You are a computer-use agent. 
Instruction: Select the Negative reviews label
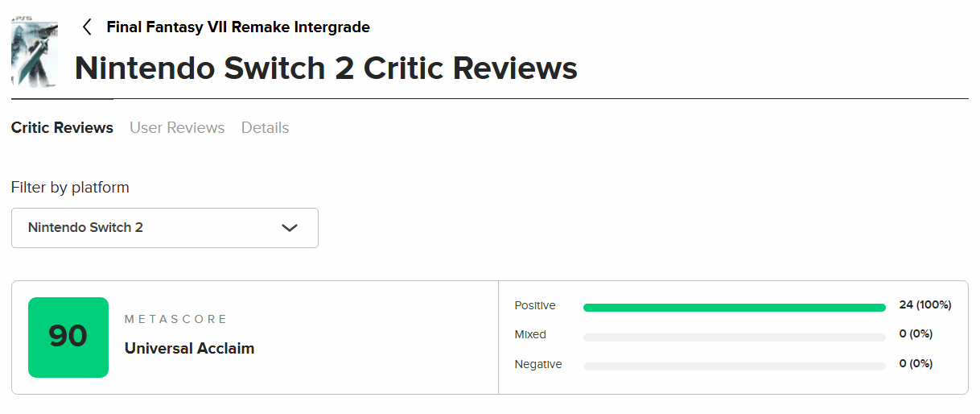[538, 365]
